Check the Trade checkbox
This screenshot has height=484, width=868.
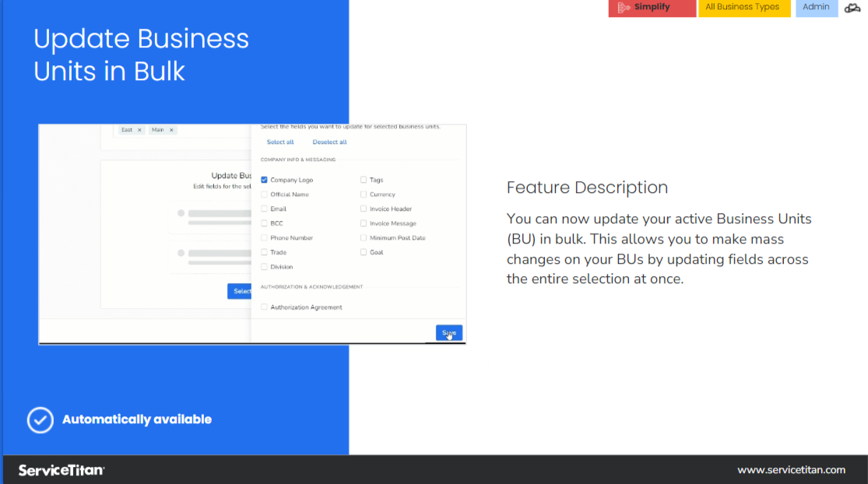point(264,251)
